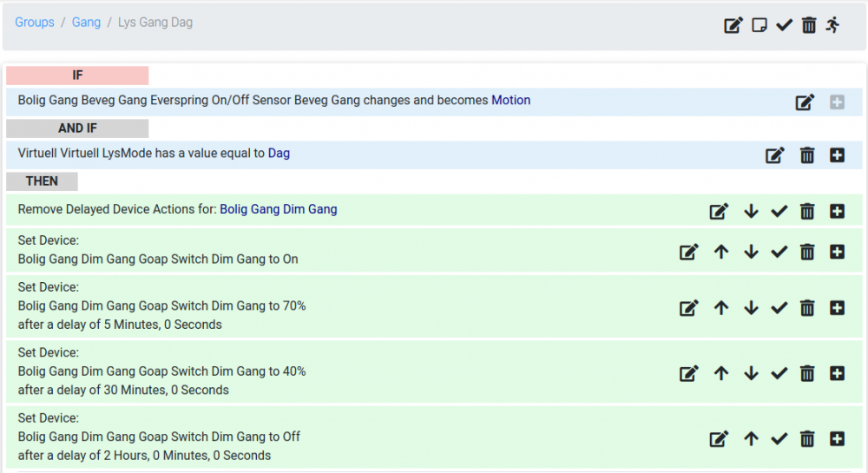
Task: Move the Dim Gang to On action up
Action: [x=721, y=252]
